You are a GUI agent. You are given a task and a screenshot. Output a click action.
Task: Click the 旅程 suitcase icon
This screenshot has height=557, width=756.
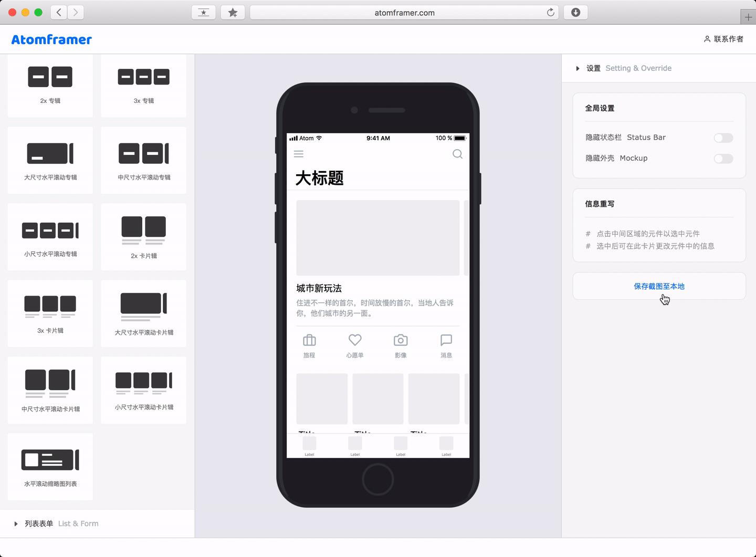[x=309, y=340]
